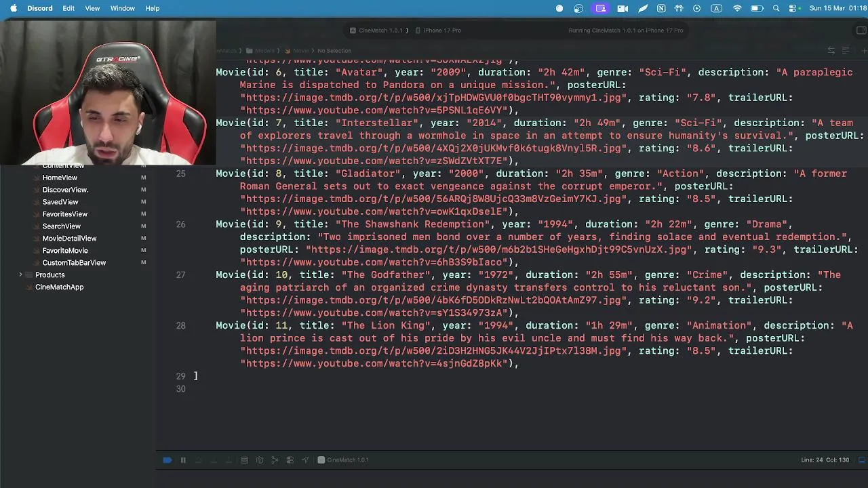Click the "Gladiator" title string in code
The width and height of the screenshot is (868, 488).
[x=368, y=174]
